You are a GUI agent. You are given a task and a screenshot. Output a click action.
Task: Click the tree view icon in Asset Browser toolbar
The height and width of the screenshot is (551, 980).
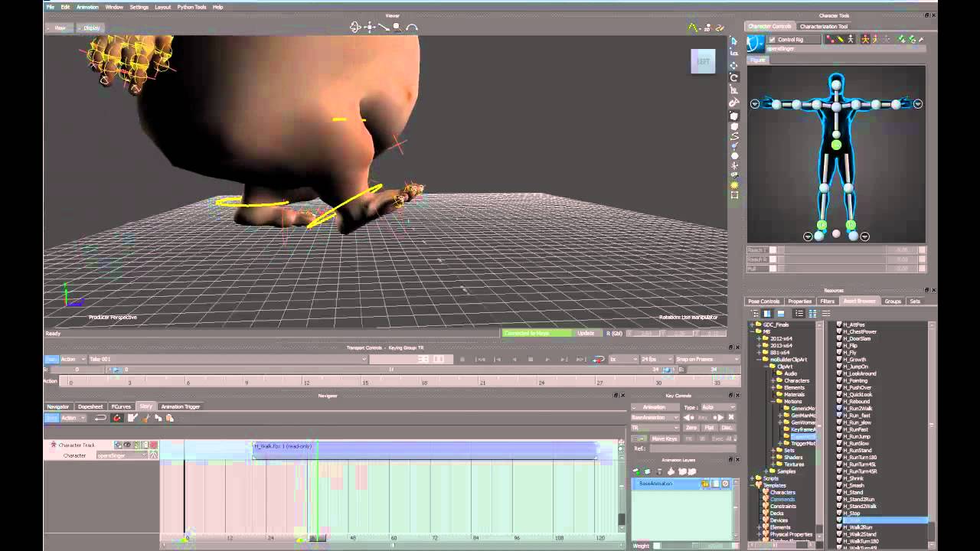pos(754,313)
